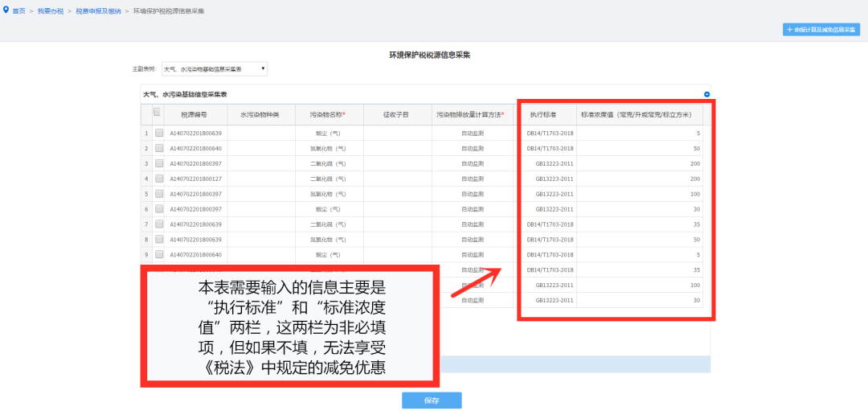The image size is (868, 411).
Task: Edit row 3's 标准浓度值 cell showing 200
Action: pyautogui.click(x=641, y=163)
